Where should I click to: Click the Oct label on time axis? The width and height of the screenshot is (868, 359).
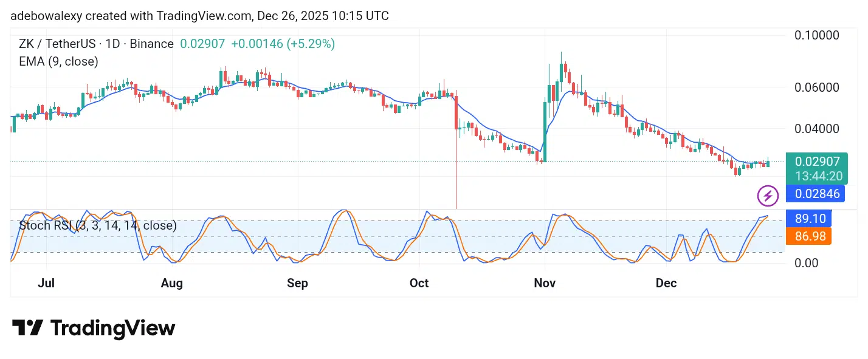coord(419,283)
